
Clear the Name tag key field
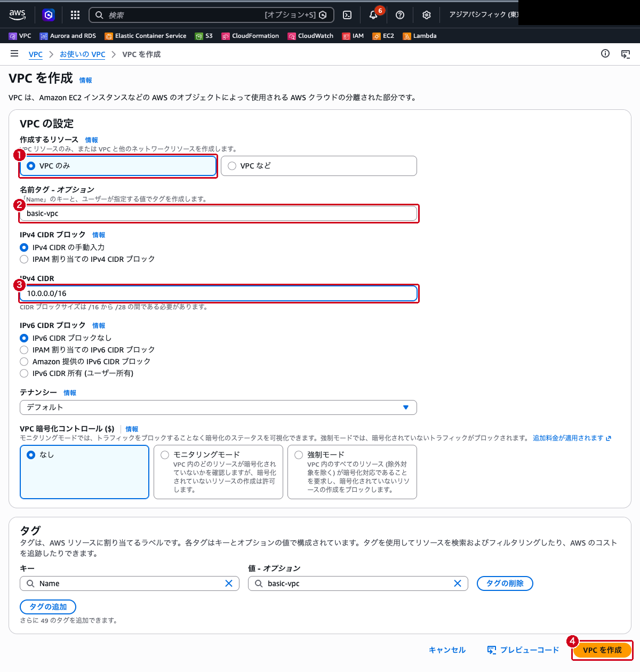click(229, 583)
